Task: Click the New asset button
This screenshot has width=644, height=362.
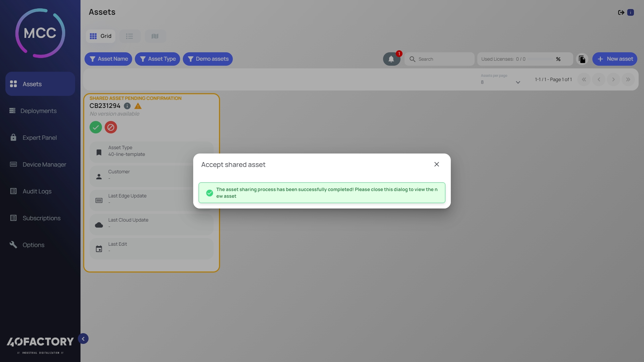Action: [614, 59]
